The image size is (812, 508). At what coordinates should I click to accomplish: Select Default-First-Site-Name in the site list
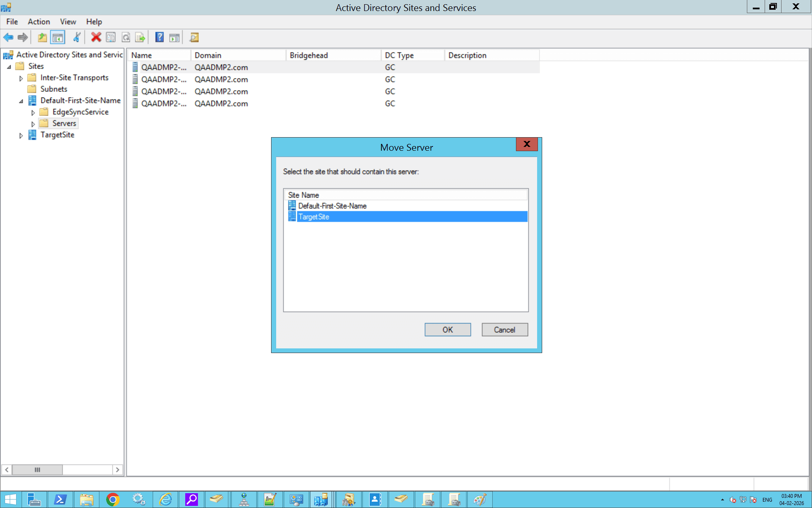tap(332, 206)
